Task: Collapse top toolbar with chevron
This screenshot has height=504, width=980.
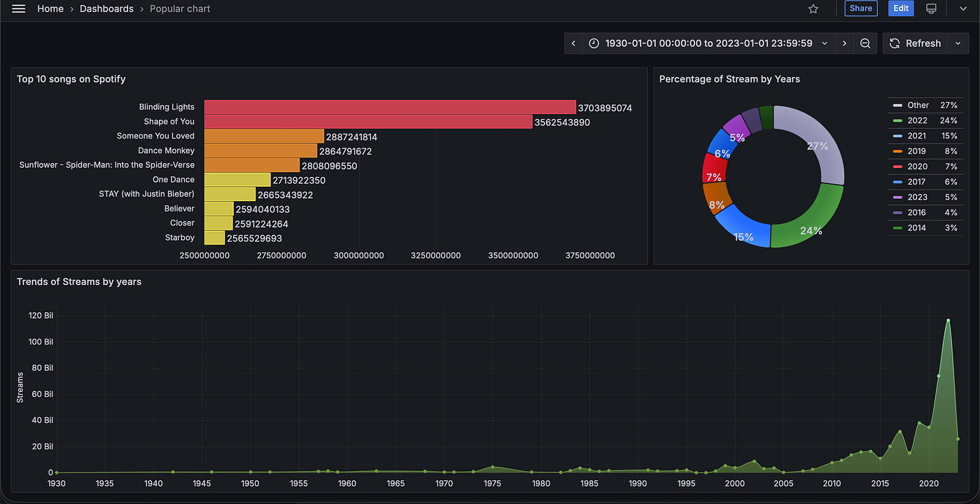Action: pos(962,8)
